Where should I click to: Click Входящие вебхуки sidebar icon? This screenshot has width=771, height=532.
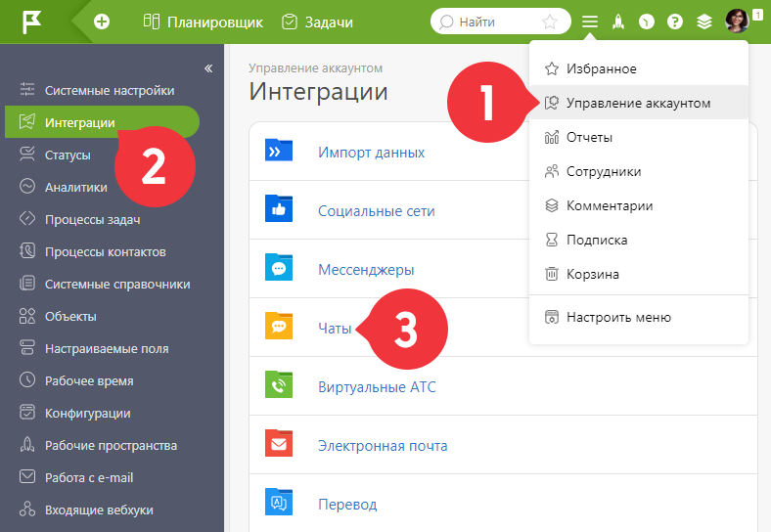click(x=27, y=510)
